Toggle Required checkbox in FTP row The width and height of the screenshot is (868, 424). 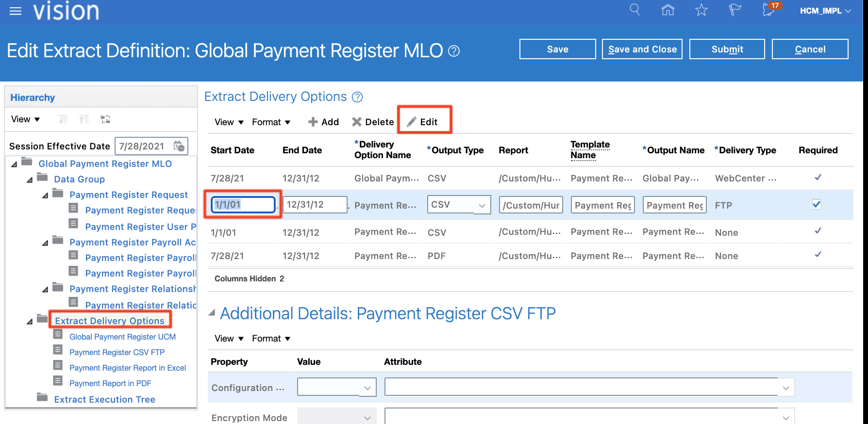[817, 204]
